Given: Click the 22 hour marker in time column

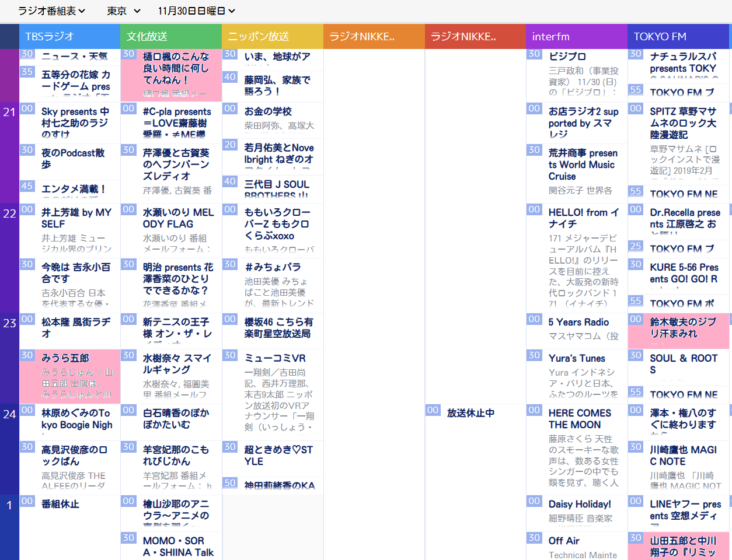Looking at the screenshot, I should 9,213.
